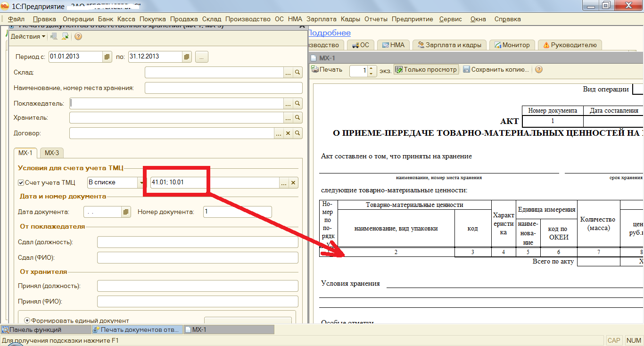644x346 pixels.
Task: Click the Сдал (должность) input field
Action: [x=198, y=242]
